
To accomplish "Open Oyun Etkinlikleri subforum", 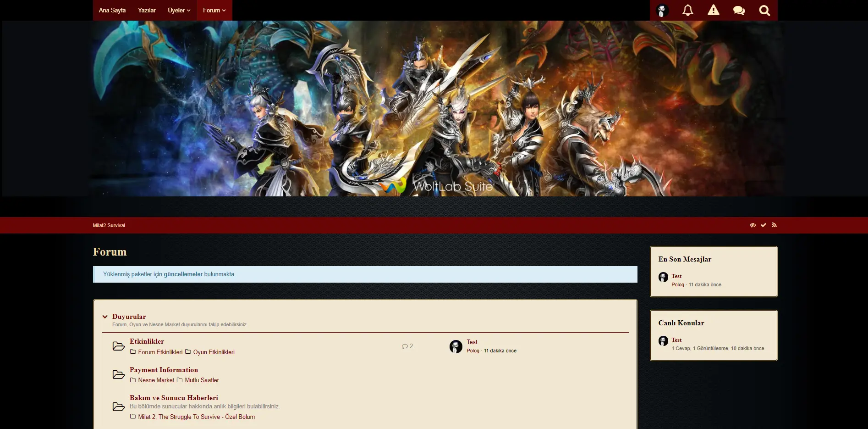I will pyautogui.click(x=214, y=352).
